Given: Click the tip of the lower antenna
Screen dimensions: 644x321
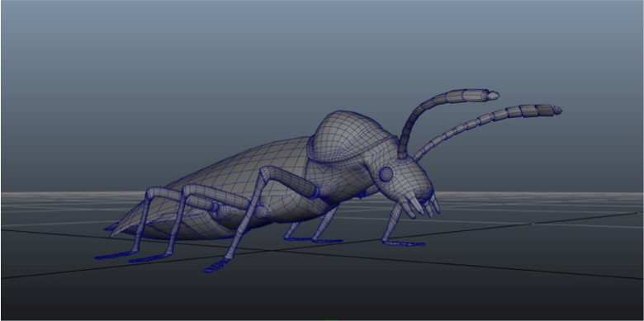Looking at the screenshot, I should click(557, 110).
